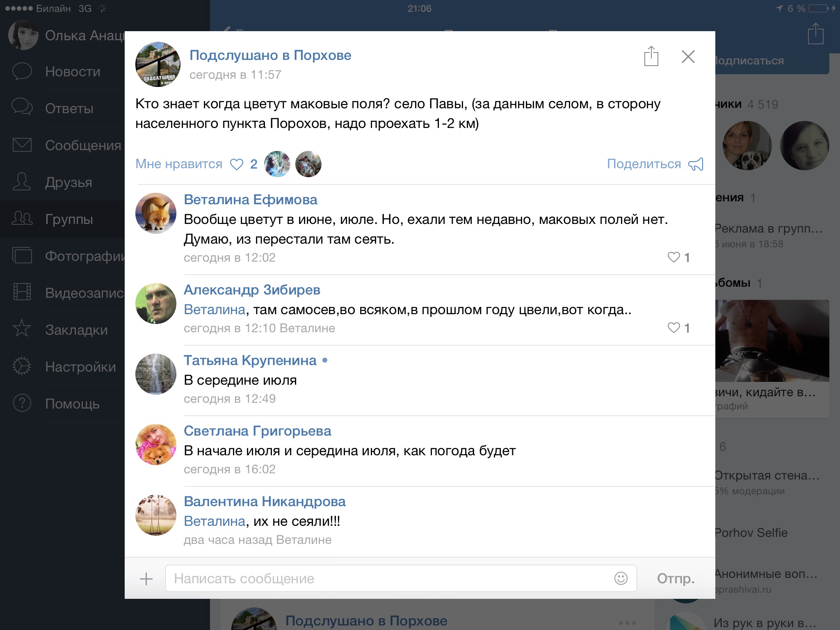Open the emoji smiley picker
This screenshot has height=630, width=840.
[621, 578]
